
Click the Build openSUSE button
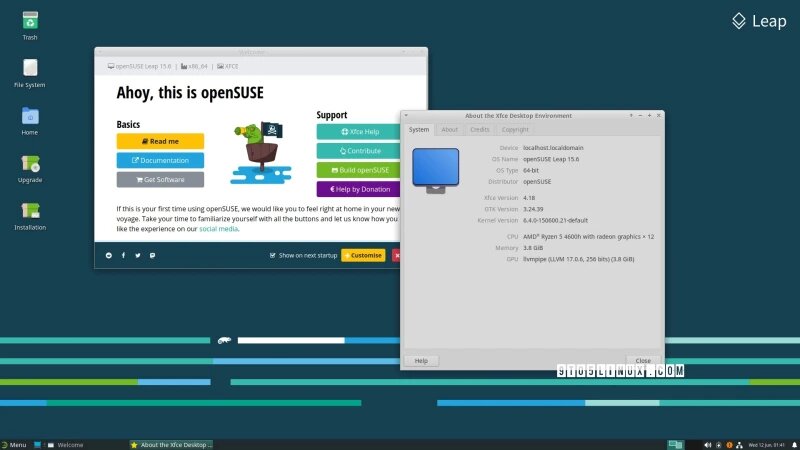pos(358,170)
